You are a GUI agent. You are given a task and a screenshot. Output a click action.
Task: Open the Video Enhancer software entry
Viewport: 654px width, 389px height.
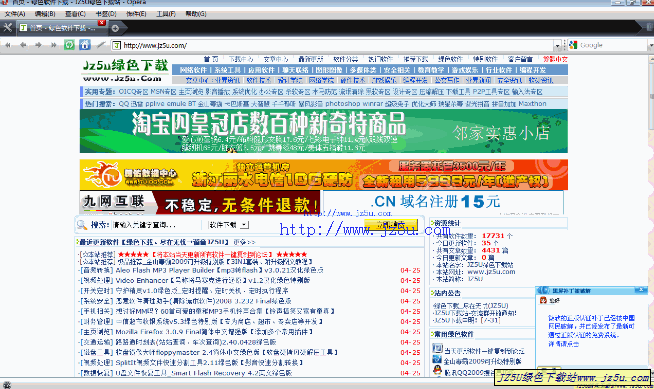[213, 281]
